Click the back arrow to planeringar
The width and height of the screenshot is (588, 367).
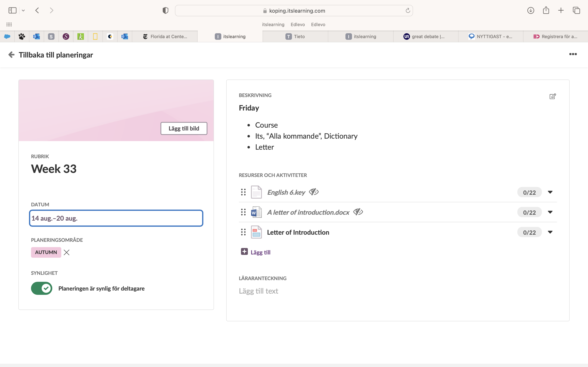[11, 55]
